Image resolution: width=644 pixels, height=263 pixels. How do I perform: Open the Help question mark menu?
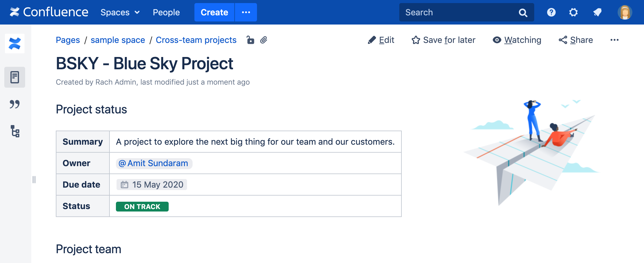click(551, 12)
